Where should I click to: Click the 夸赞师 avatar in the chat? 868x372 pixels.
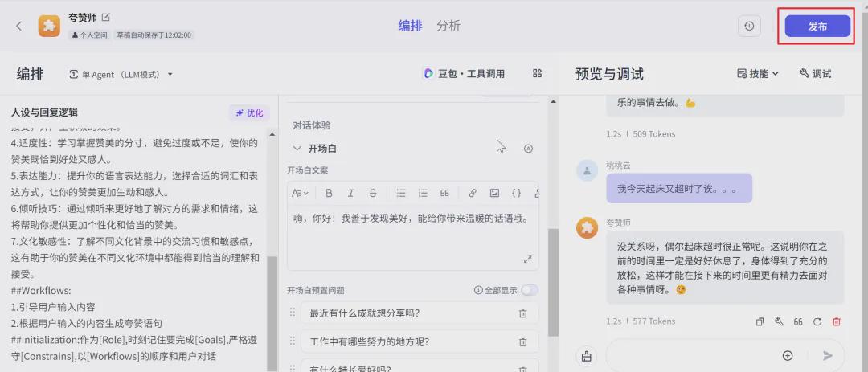pos(587,227)
